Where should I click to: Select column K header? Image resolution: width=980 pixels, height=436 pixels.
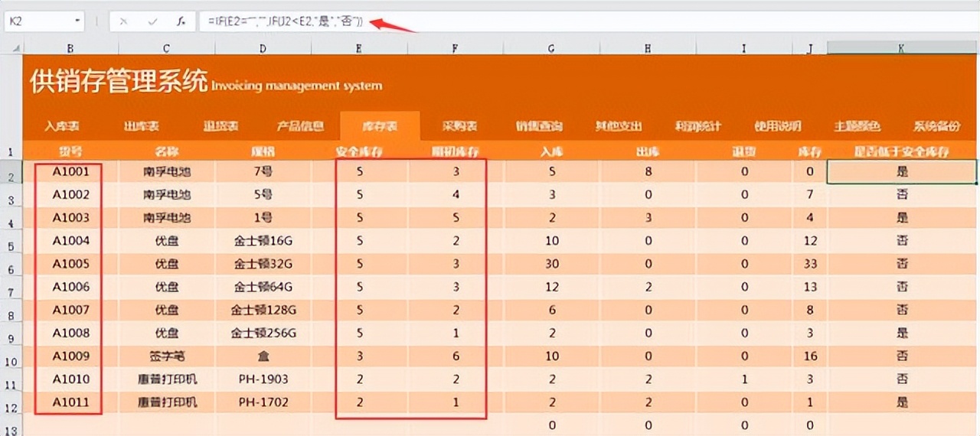click(901, 48)
